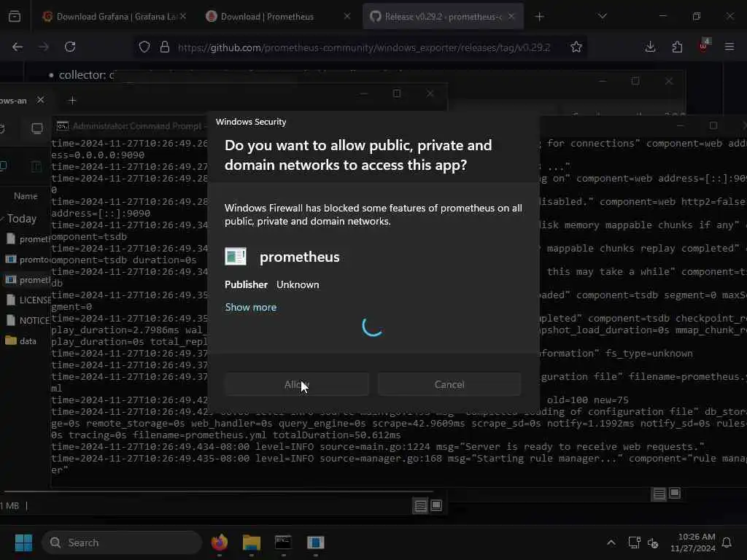Switch Explorer to large icons view
This screenshot has height=560, width=747.
[436, 506]
